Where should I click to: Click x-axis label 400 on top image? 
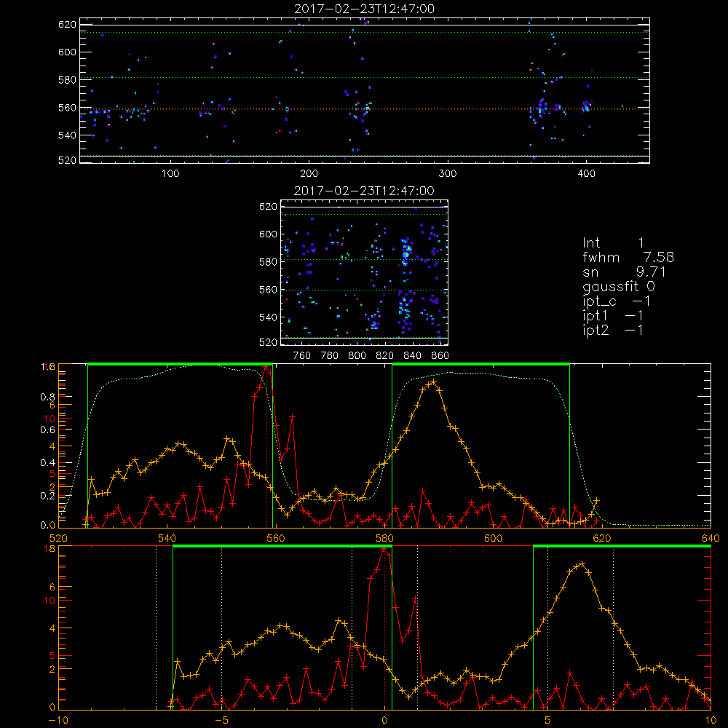[586, 174]
